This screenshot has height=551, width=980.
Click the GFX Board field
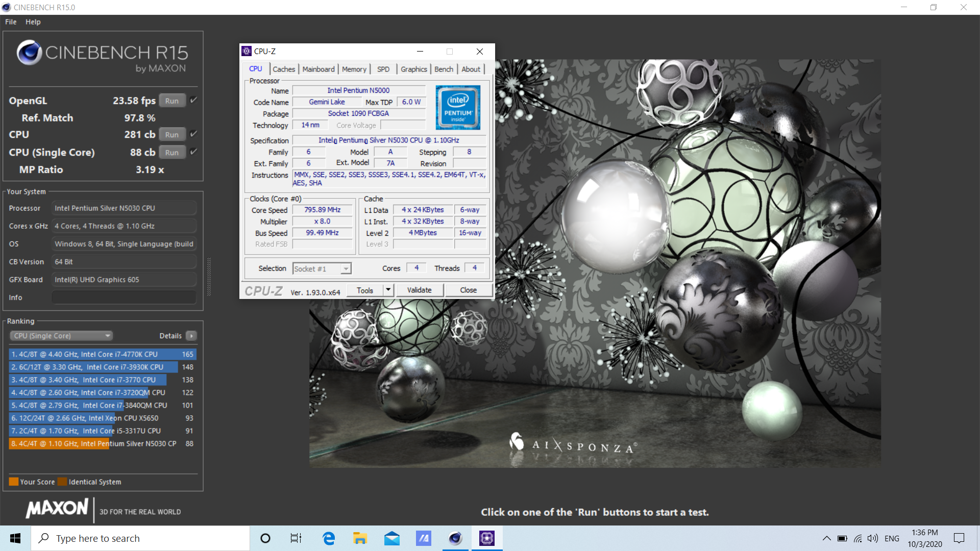tap(124, 280)
